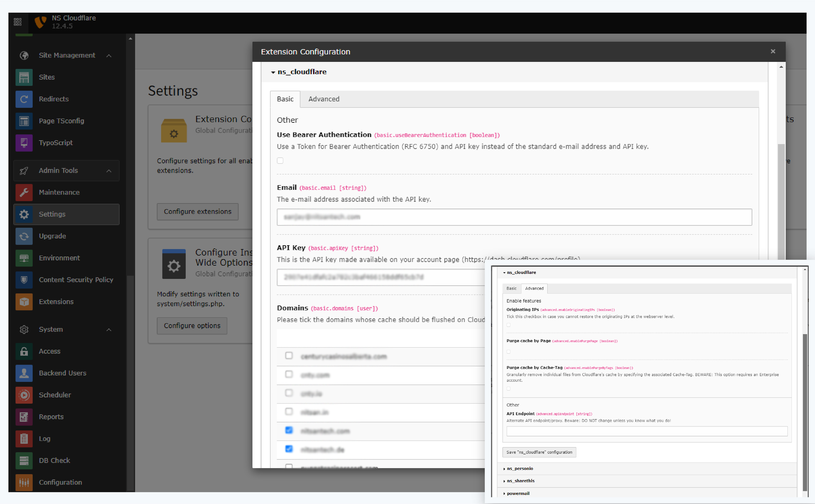Switch to the Basic tab in dialog
Image resolution: width=815 pixels, height=504 pixels.
point(285,99)
